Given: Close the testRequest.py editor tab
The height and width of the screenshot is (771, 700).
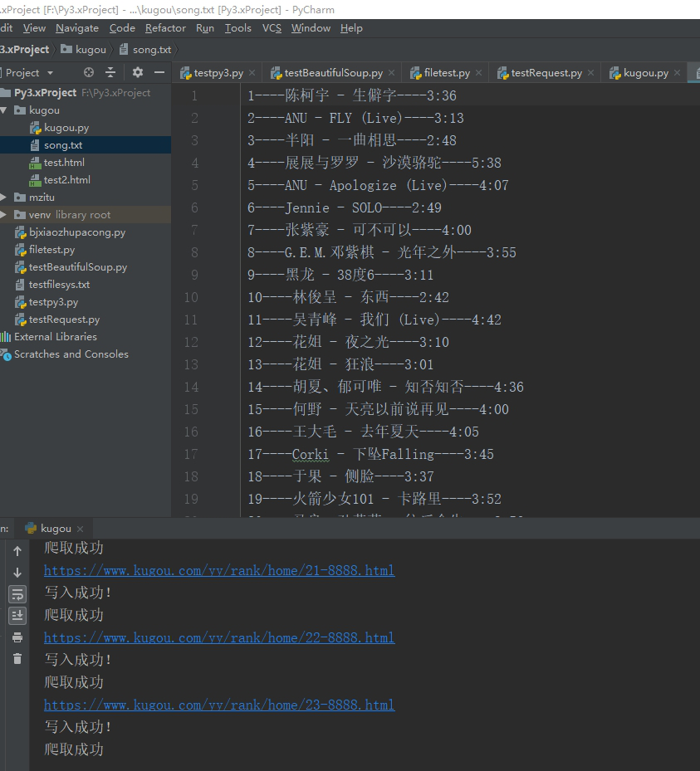Looking at the screenshot, I should tap(590, 73).
